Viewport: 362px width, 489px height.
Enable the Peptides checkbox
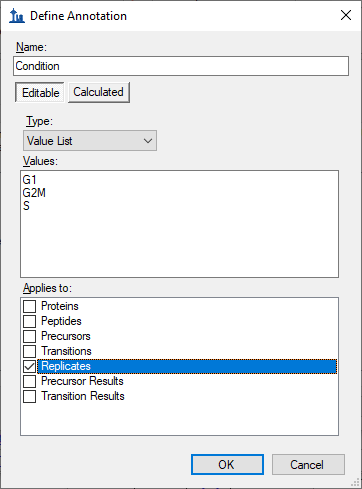[29, 321]
